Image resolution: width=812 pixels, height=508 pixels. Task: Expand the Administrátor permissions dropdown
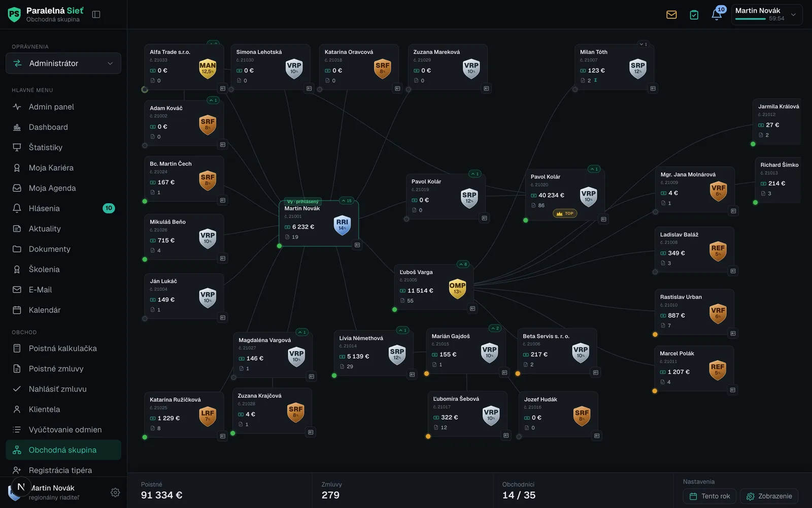(x=63, y=63)
